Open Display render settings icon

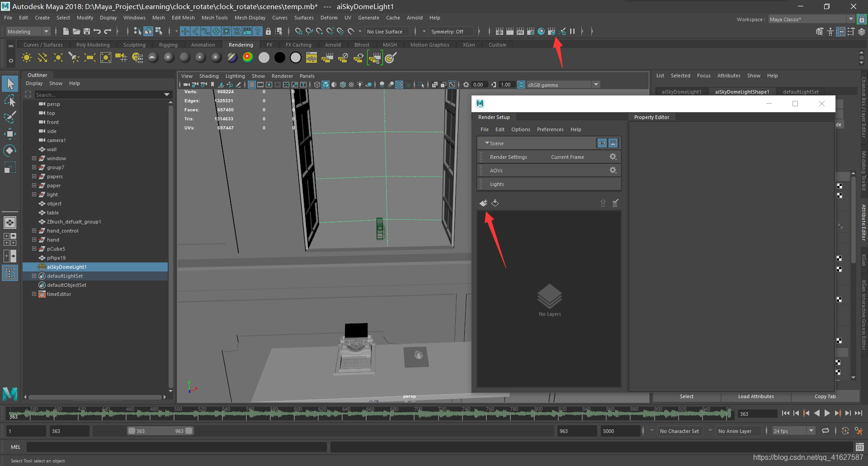click(x=531, y=31)
